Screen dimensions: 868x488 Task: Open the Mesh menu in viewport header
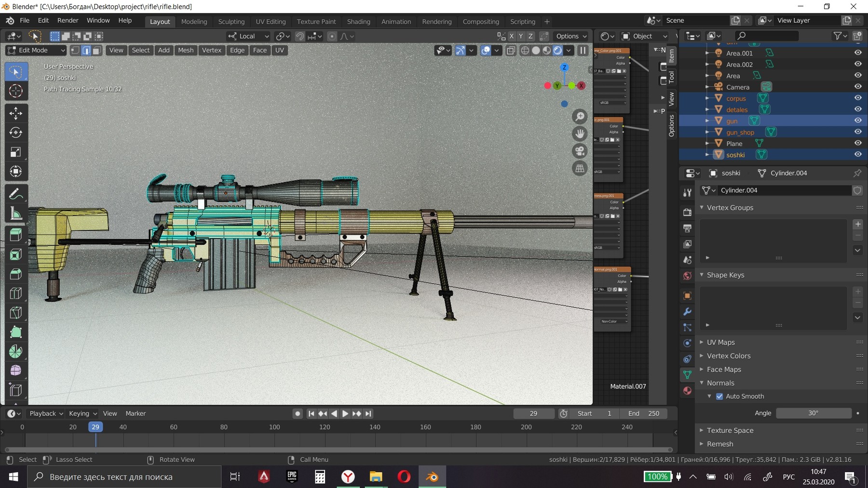[186, 50]
